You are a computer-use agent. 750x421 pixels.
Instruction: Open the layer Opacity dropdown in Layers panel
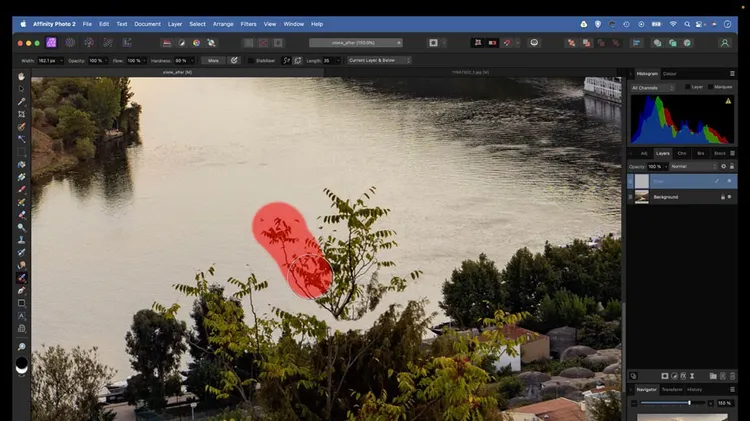click(665, 166)
